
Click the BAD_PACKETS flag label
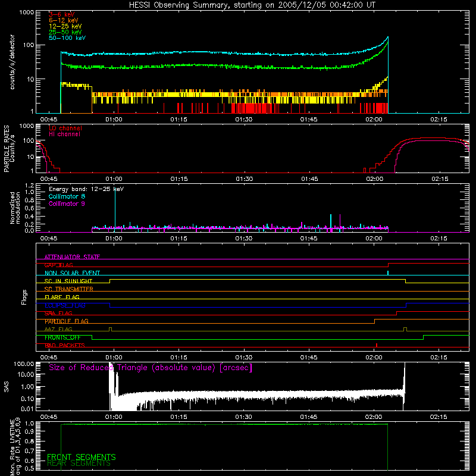tap(65, 346)
